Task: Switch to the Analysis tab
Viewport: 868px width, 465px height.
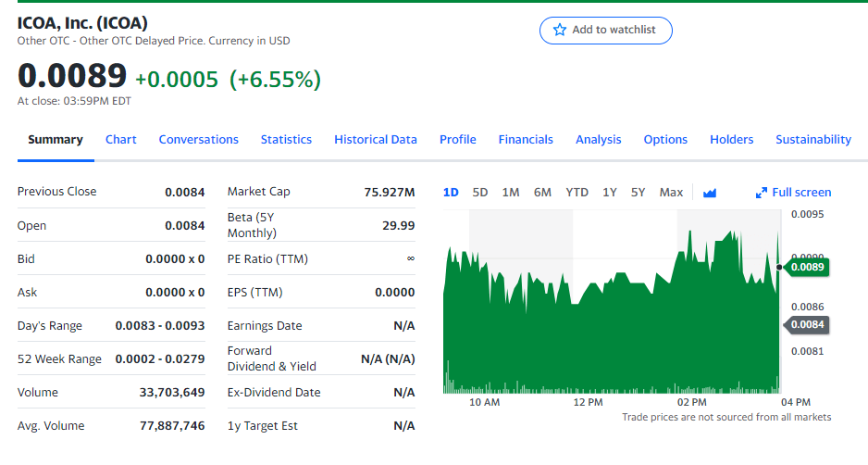Action: click(599, 140)
